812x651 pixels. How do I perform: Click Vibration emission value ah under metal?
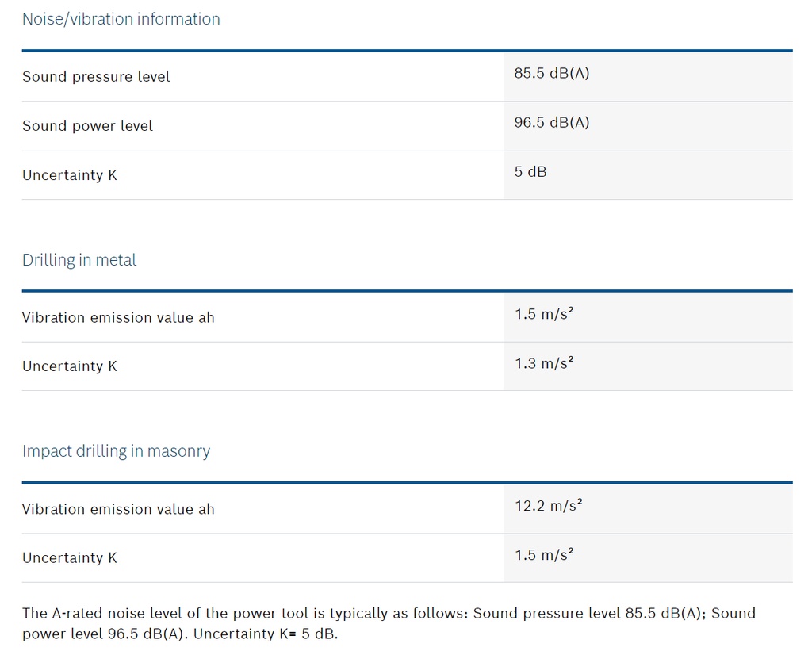(x=118, y=317)
